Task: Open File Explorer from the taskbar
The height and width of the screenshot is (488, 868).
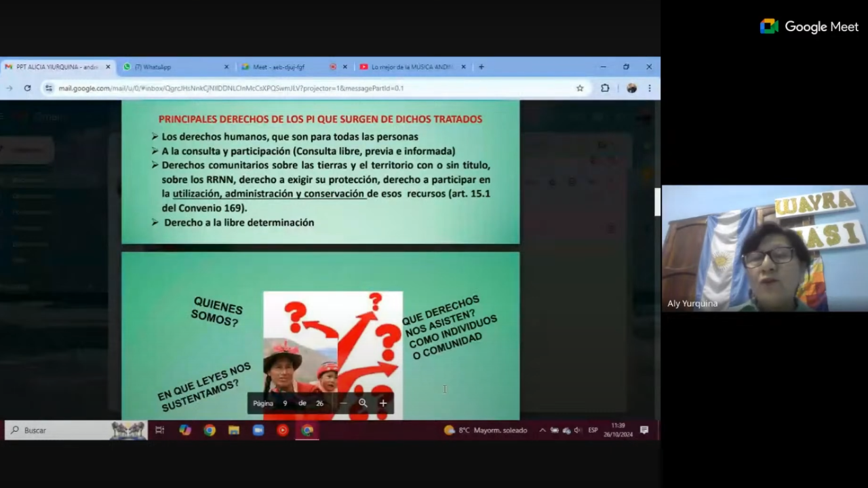Action: click(x=234, y=430)
